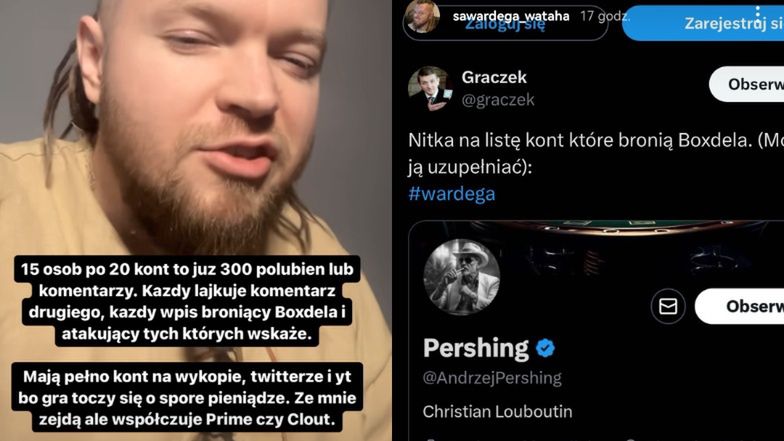784x441 pixels.
Task: Open the @AndrzejPershing handle link
Action: coord(492,378)
